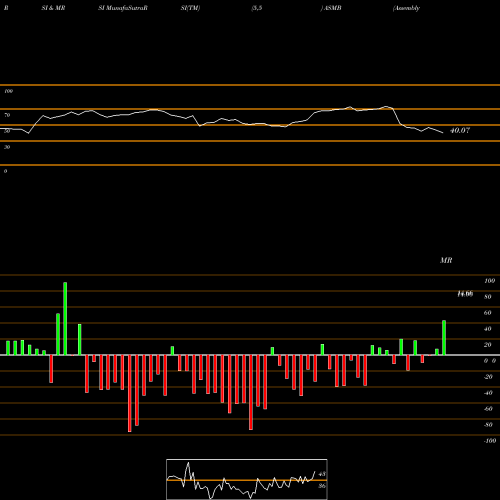Screen dimensions: 500x500
Task: Click the -60 label on MR axis
Action: pos(488,409)
